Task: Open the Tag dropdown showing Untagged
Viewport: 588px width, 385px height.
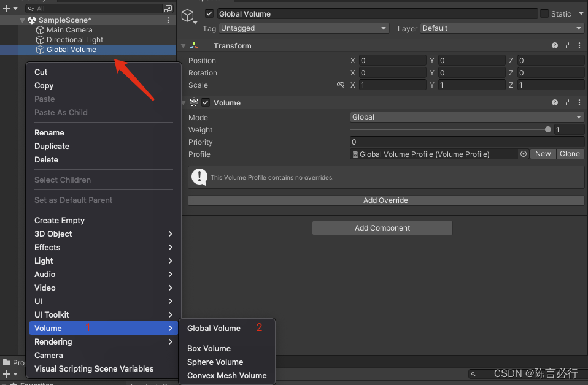Action: point(304,28)
